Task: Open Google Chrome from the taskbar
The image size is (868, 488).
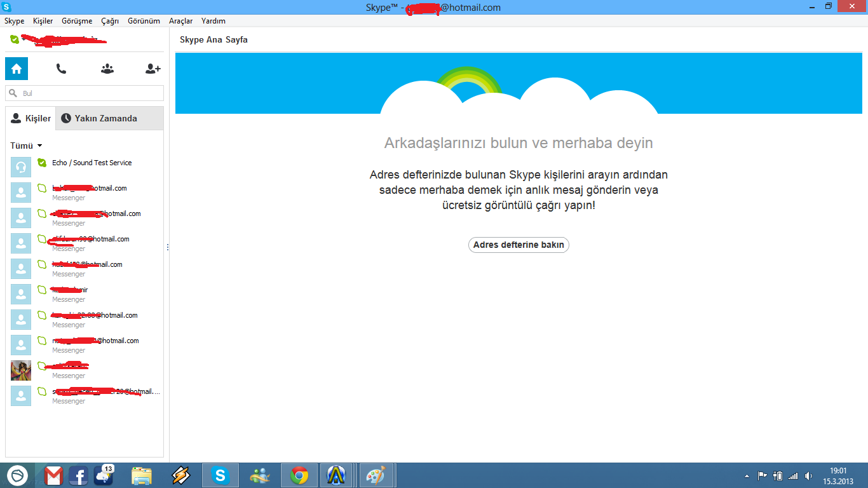Action: [299, 475]
